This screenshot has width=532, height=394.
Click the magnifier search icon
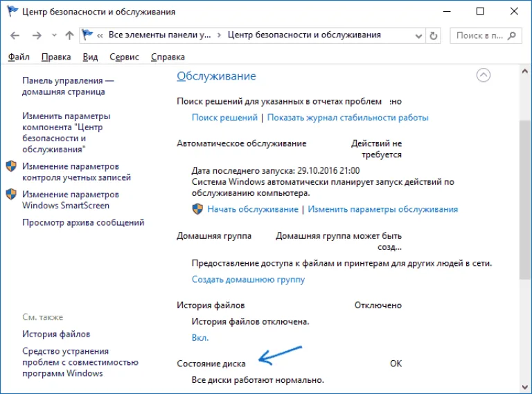[x=512, y=35]
